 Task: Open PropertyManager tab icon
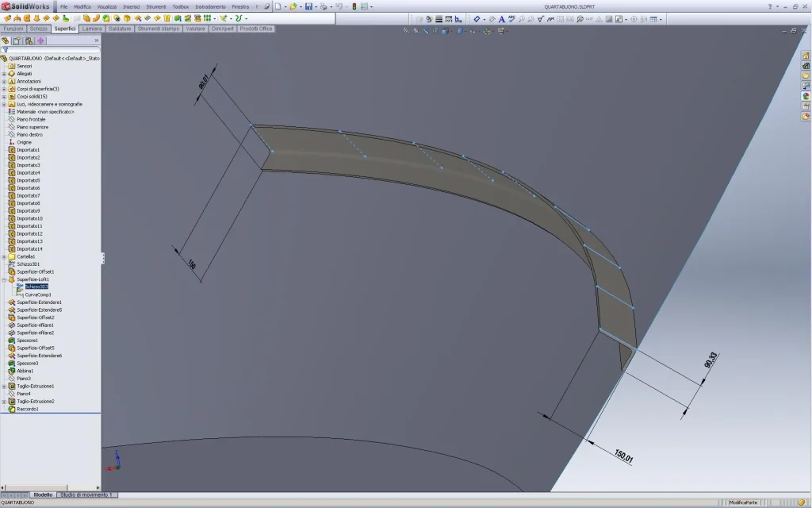(17, 40)
